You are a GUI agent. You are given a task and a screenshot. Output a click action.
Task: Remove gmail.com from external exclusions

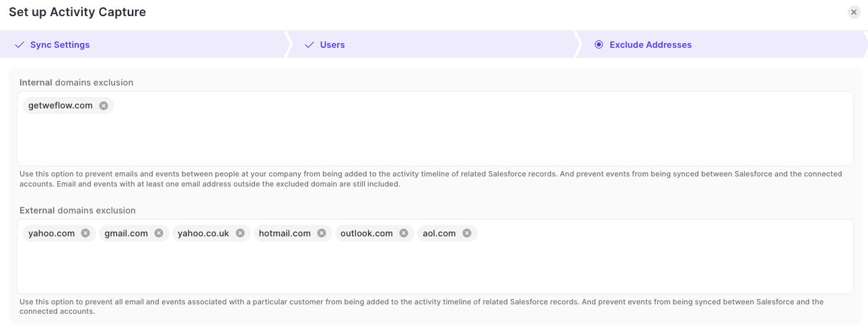pos(159,234)
